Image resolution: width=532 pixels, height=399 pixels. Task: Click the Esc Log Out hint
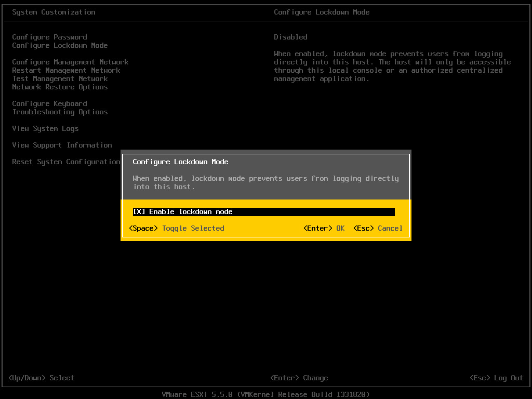(496, 378)
